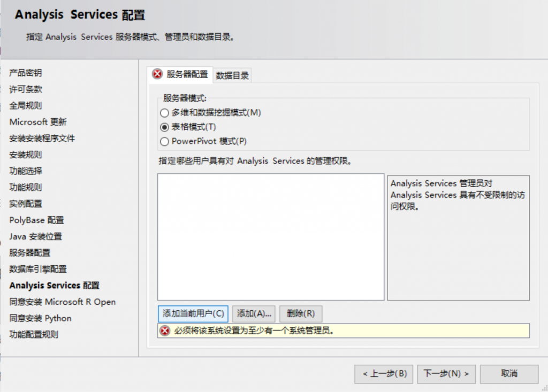Viewport: 548px width, 392px height.
Task: Select 功能选择 step in sidebar
Action: pyautogui.click(x=26, y=171)
